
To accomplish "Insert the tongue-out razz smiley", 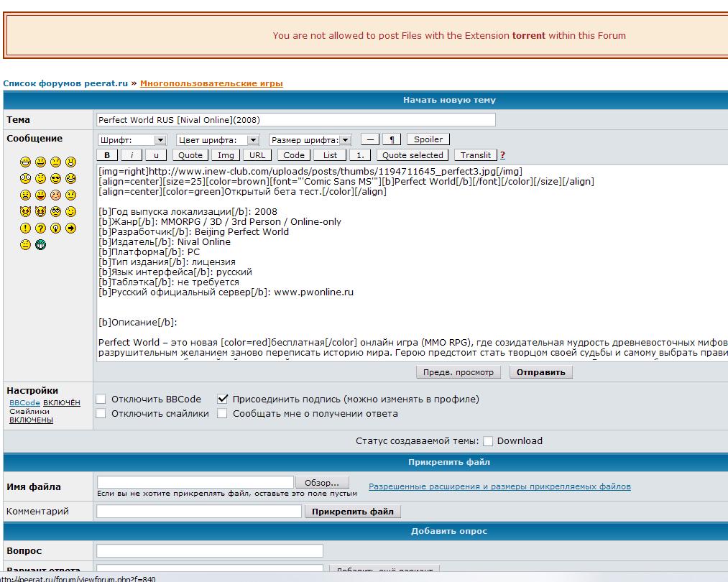I will (41, 195).
